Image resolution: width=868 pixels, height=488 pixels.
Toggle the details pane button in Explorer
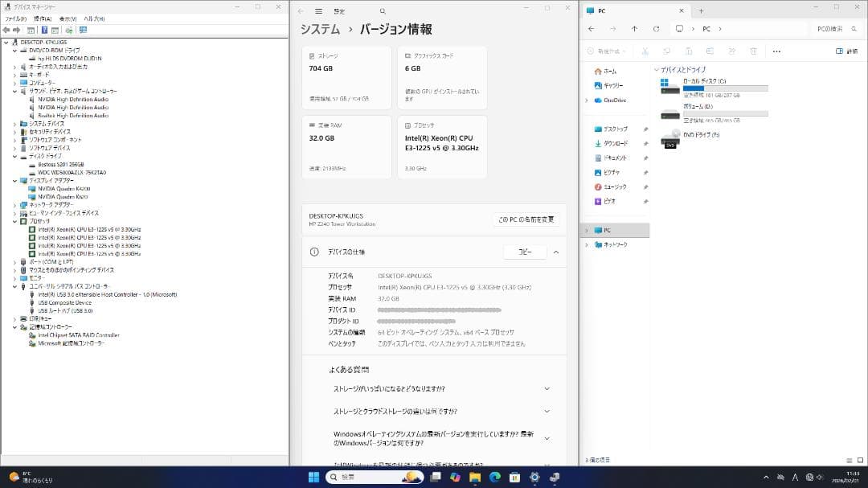pyautogui.click(x=841, y=51)
